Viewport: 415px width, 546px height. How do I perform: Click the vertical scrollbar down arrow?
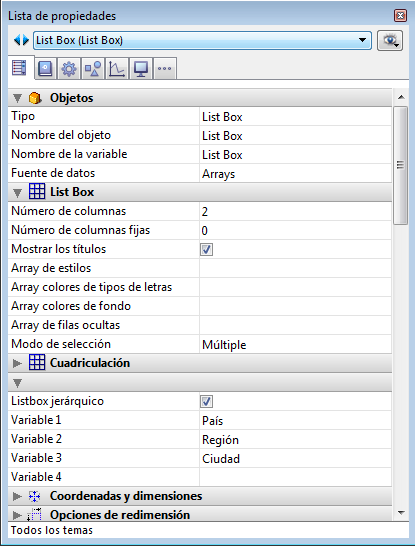(401, 513)
